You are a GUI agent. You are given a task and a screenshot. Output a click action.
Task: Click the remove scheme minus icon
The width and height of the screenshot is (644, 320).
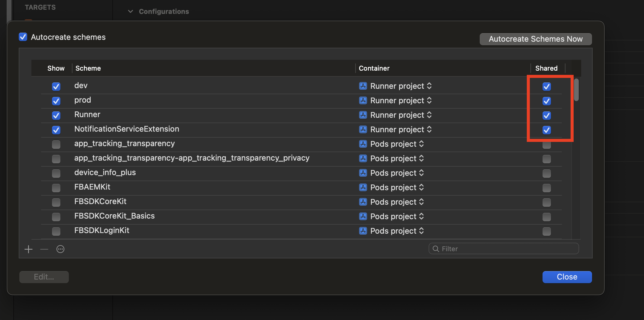(44, 249)
